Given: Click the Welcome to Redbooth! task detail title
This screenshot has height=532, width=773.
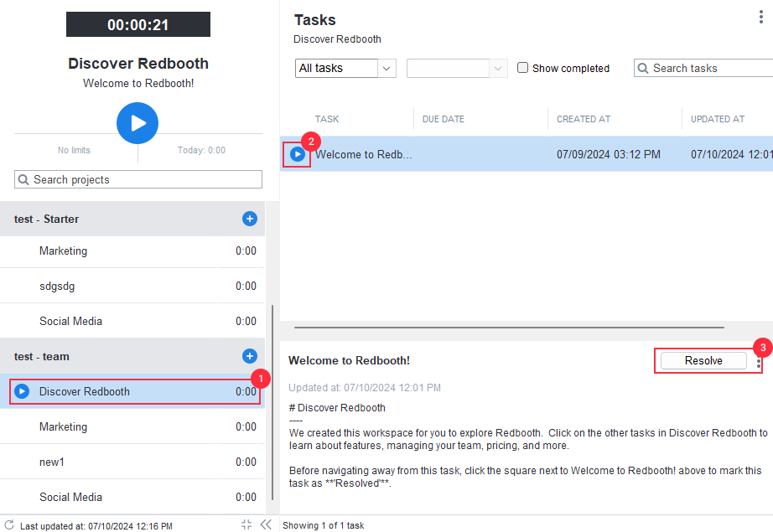Looking at the screenshot, I should [349, 360].
